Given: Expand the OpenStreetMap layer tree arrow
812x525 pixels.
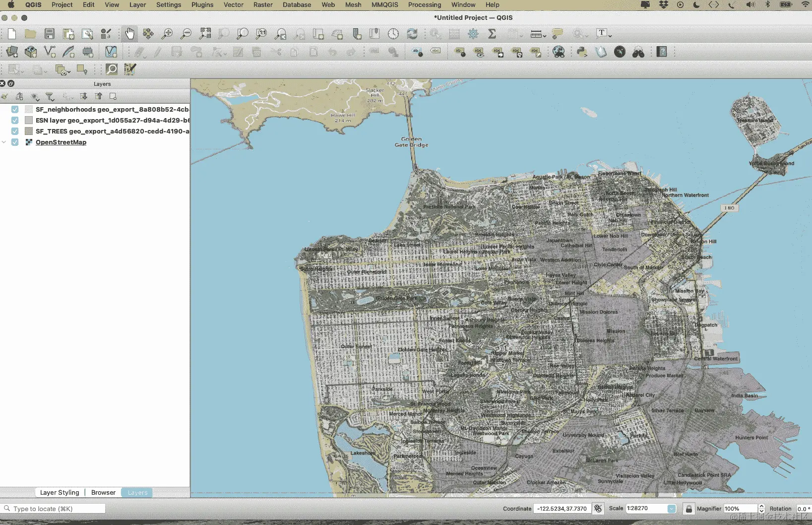Looking at the screenshot, I should [x=4, y=142].
